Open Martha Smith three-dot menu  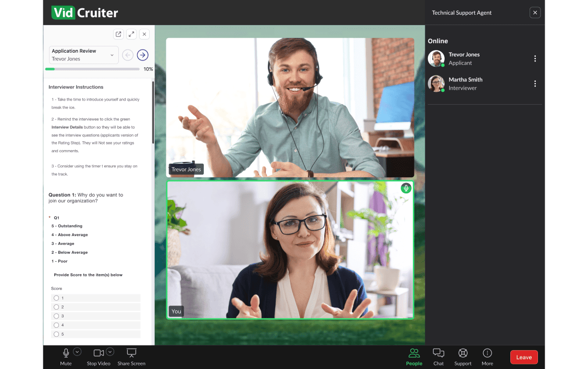click(x=535, y=84)
